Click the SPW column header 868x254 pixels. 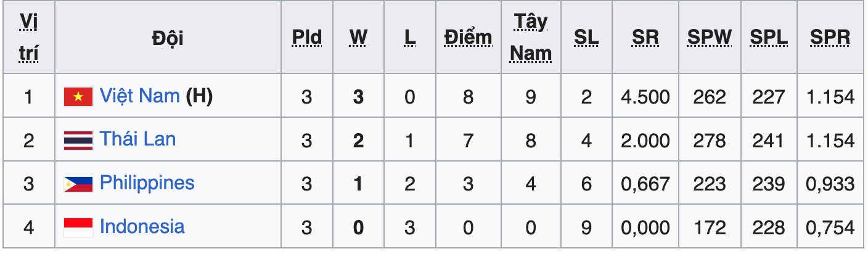709,38
